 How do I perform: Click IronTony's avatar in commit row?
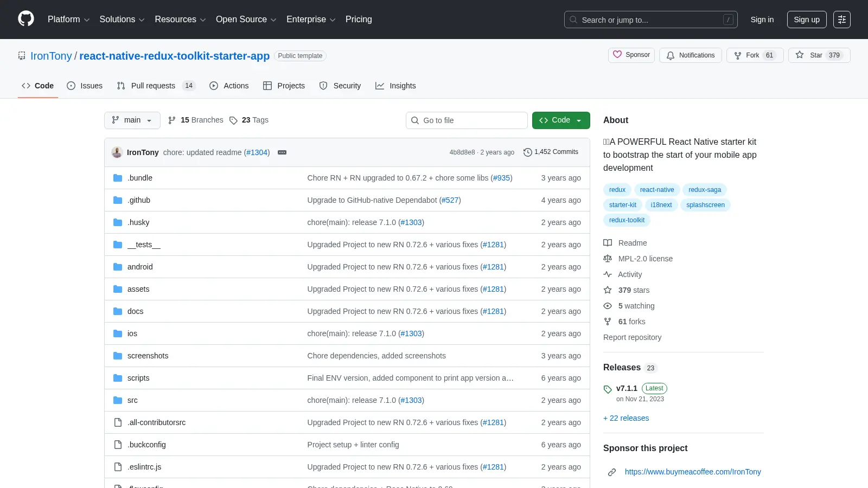pos(117,152)
